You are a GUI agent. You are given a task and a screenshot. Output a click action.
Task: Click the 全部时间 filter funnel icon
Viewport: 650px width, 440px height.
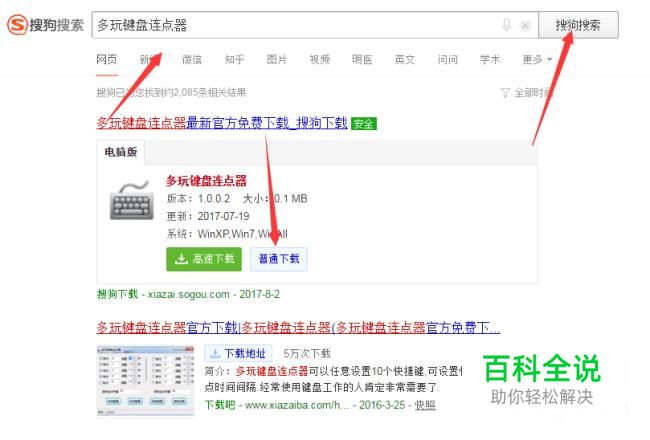(504, 92)
